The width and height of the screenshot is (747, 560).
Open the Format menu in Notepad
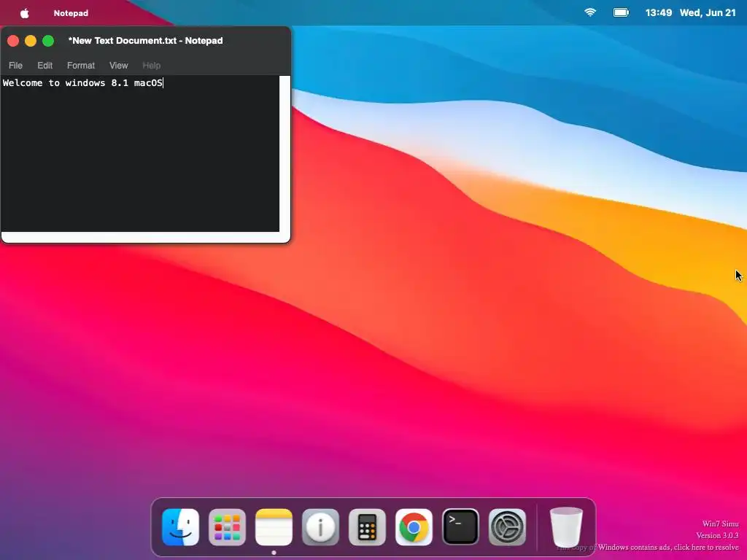pos(81,65)
